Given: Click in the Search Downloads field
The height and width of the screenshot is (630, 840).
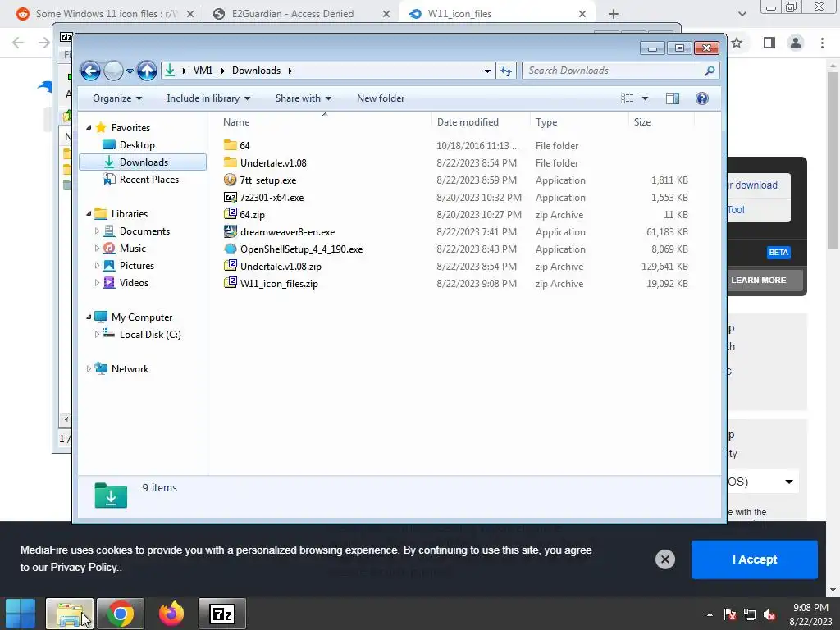Looking at the screenshot, I should pos(614,71).
